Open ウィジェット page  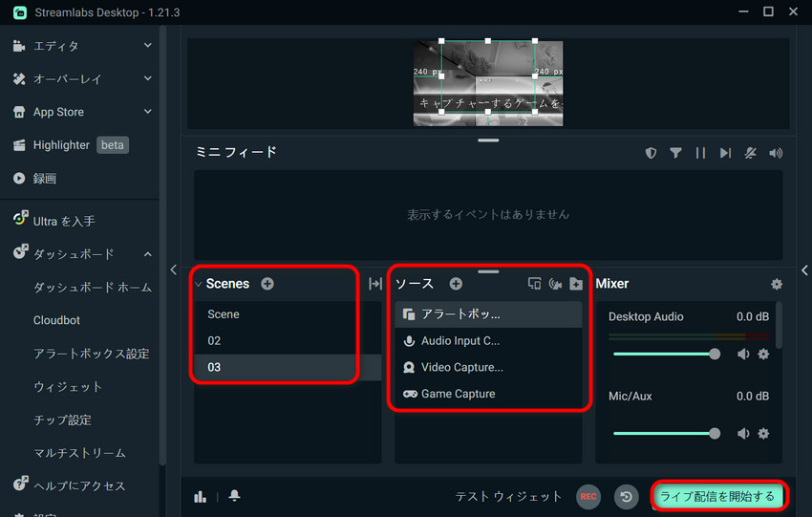pyautogui.click(x=67, y=386)
